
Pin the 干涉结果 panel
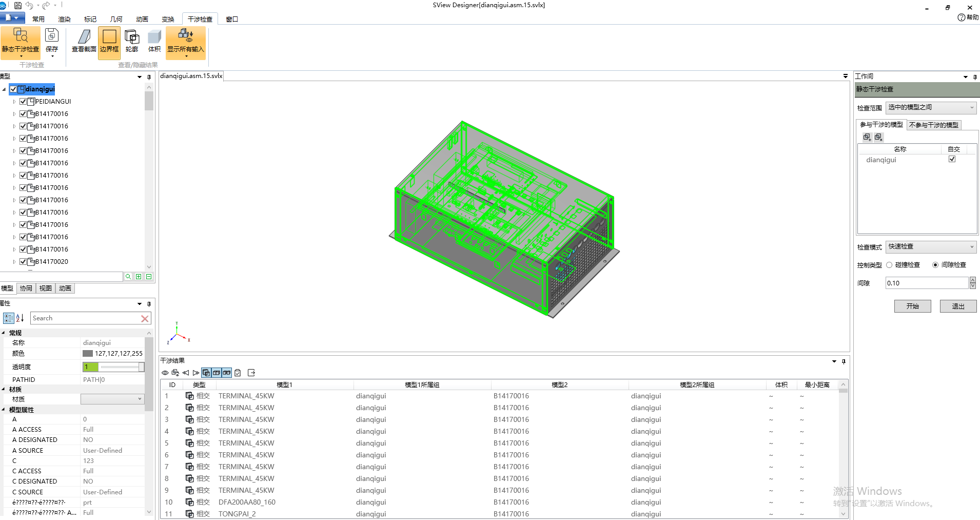click(x=844, y=361)
